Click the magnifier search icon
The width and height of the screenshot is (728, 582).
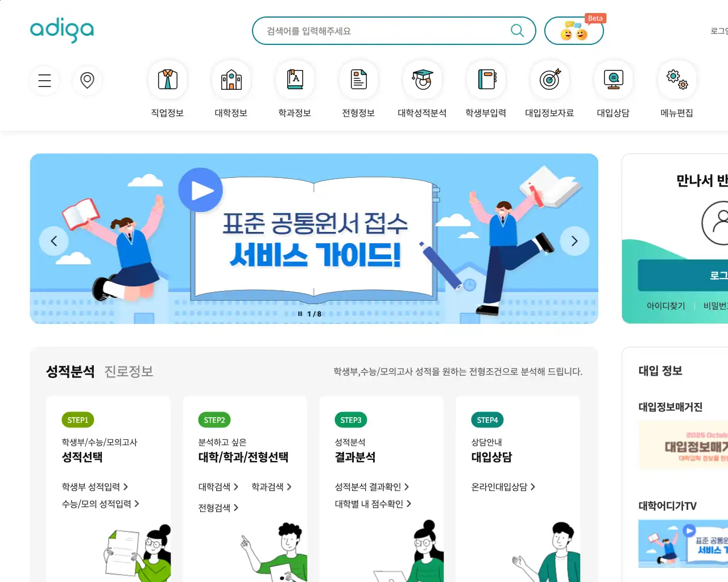(x=517, y=31)
